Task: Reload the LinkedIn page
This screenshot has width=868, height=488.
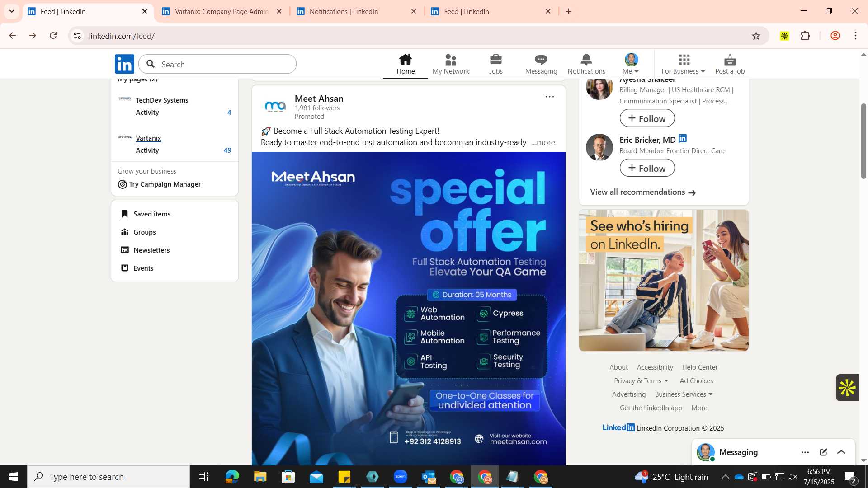Action: click(x=53, y=36)
